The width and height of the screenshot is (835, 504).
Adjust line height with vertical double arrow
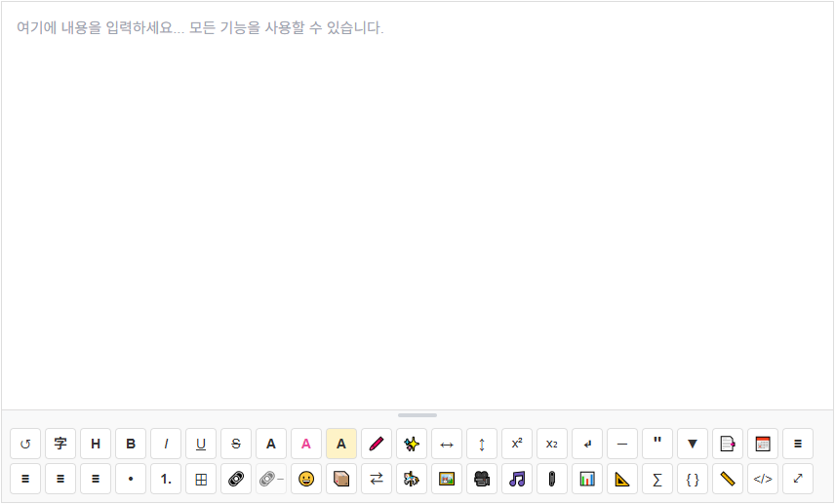(x=482, y=444)
